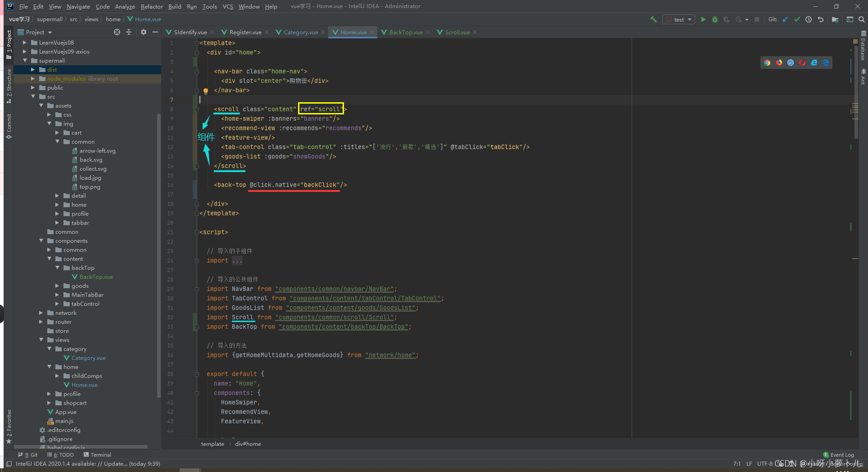
Task: Run the test configuration
Action: pos(703,19)
